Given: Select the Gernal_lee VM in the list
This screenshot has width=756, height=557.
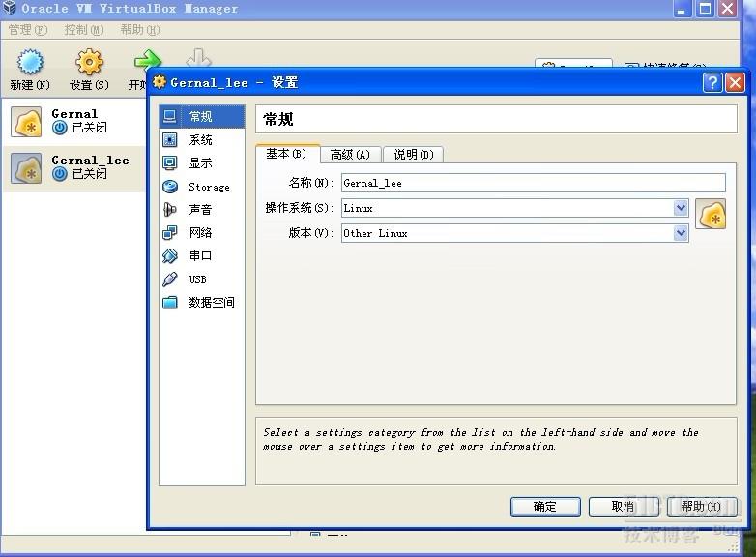Looking at the screenshot, I should pos(74,168).
